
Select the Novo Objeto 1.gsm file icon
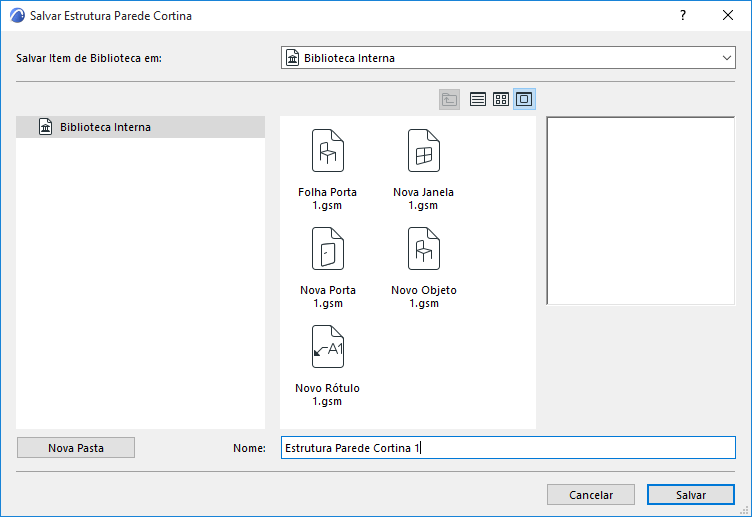click(423, 248)
